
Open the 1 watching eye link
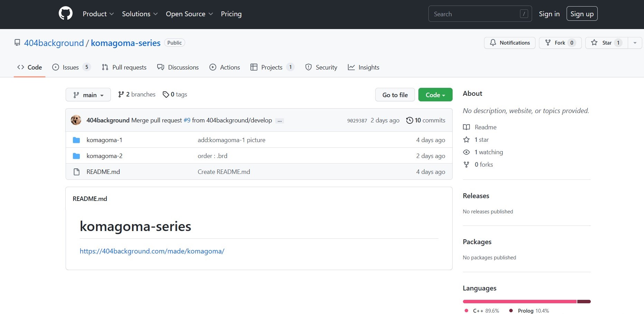(488, 152)
